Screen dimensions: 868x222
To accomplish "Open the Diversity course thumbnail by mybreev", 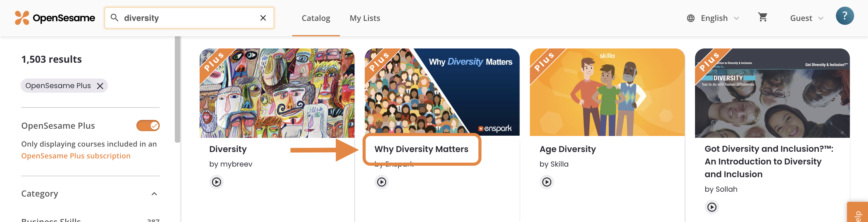I will pyautogui.click(x=277, y=93).
